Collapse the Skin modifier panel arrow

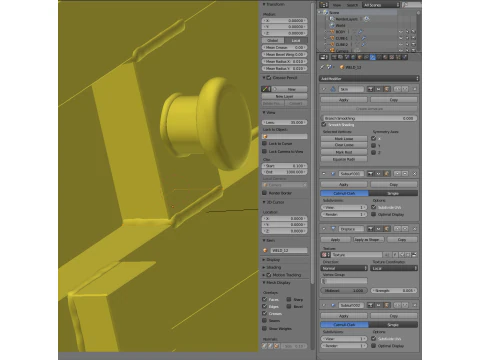click(x=324, y=89)
